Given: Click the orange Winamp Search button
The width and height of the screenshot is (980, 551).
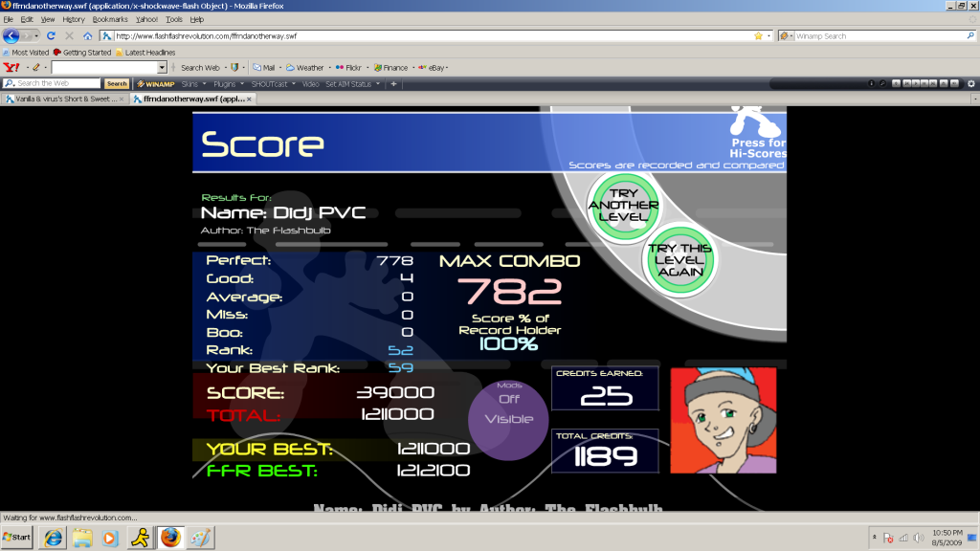Looking at the screenshot, I should pyautogui.click(x=117, y=84).
